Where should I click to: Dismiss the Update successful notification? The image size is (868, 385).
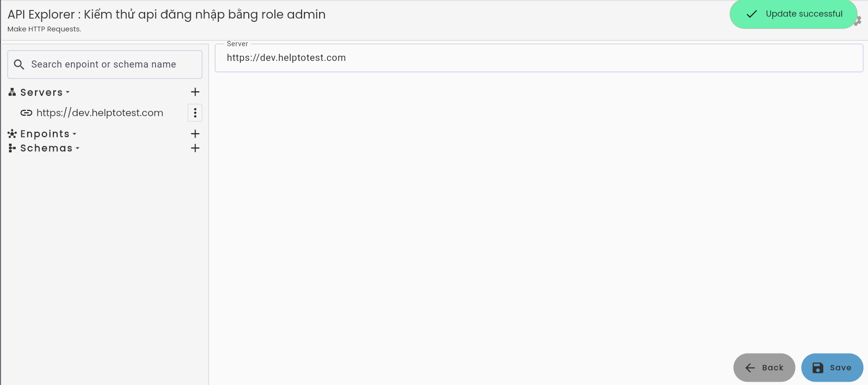coord(793,14)
